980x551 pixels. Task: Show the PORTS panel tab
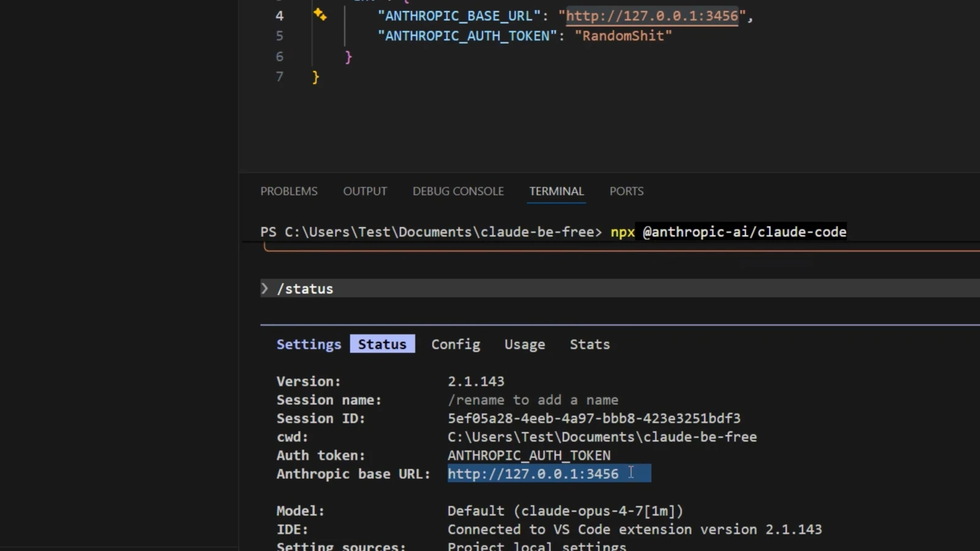click(x=627, y=191)
